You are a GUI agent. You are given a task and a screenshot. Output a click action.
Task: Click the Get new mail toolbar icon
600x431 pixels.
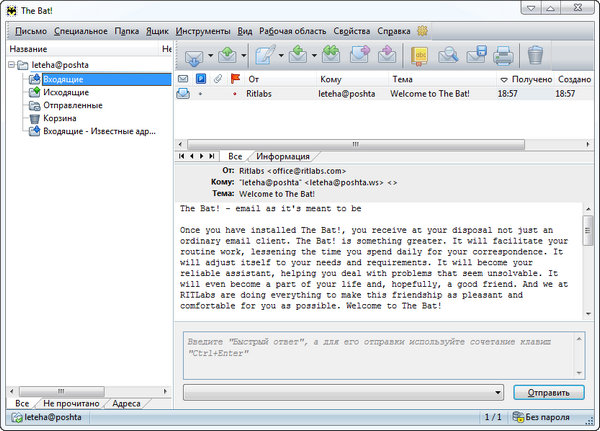191,56
